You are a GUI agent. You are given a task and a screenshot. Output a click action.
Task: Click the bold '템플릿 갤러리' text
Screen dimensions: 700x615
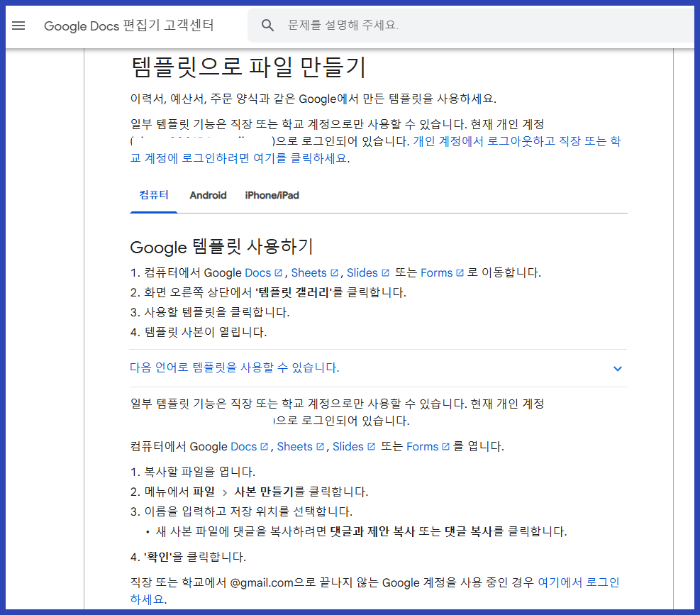(x=294, y=292)
